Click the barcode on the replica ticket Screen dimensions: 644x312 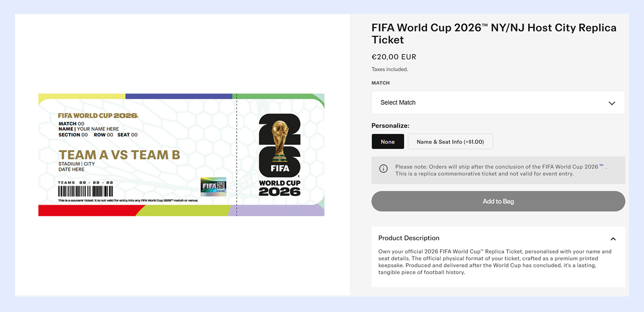(85, 191)
